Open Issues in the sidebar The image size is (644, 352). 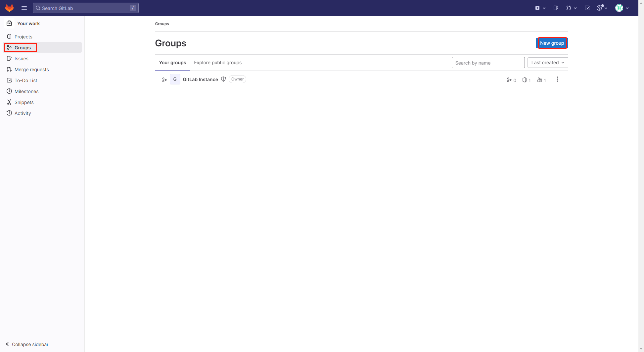pyautogui.click(x=42, y=59)
